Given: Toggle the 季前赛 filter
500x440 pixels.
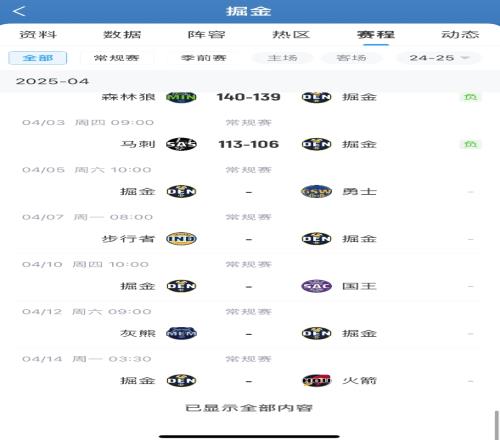Looking at the screenshot, I should point(204,58).
